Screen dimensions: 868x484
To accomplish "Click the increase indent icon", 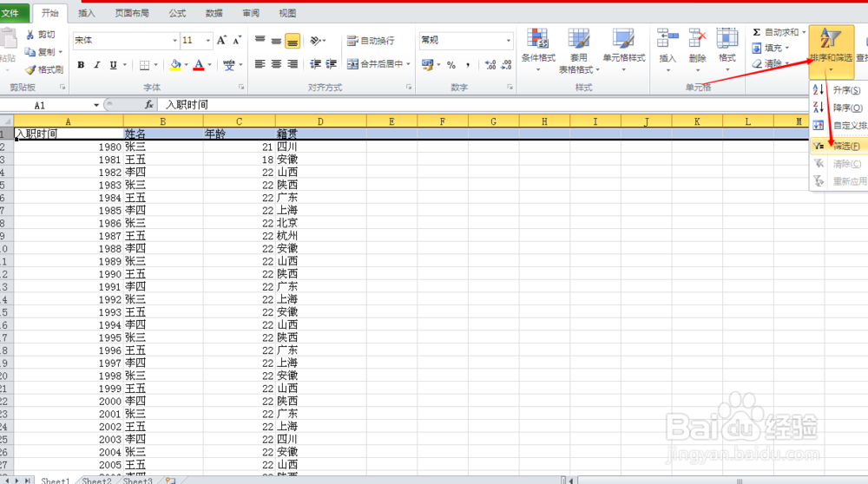I will point(331,64).
